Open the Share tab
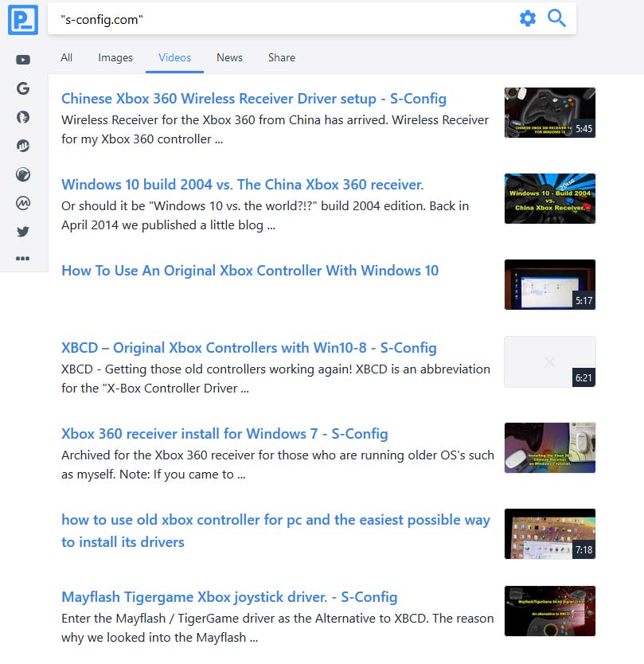 click(x=282, y=57)
